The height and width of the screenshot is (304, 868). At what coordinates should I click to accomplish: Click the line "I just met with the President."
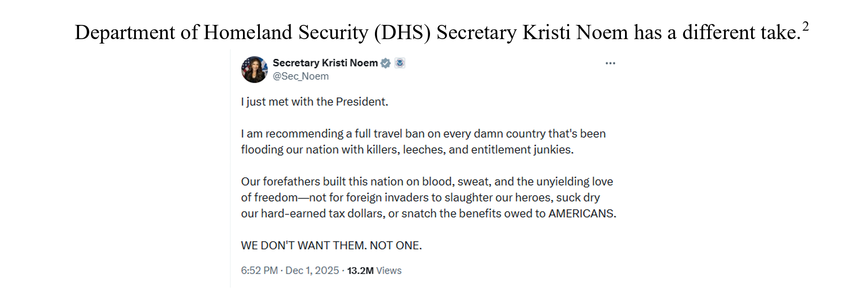click(x=315, y=102)
